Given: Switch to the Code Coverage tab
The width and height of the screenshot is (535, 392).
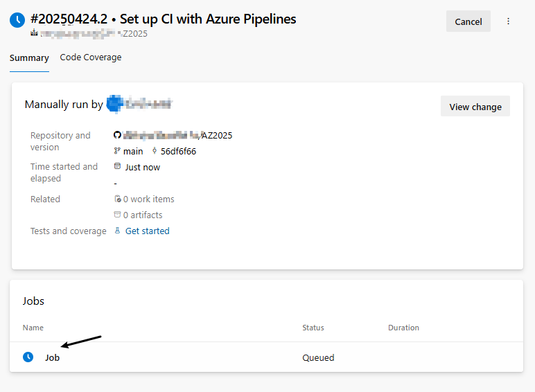Looking at the screenshot, I should tap(91, 57).
